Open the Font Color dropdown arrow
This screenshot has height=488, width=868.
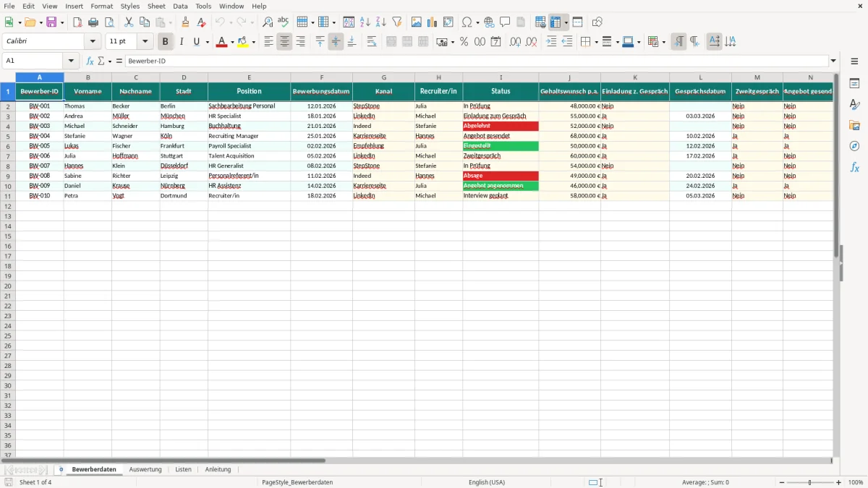click(231, 42)
